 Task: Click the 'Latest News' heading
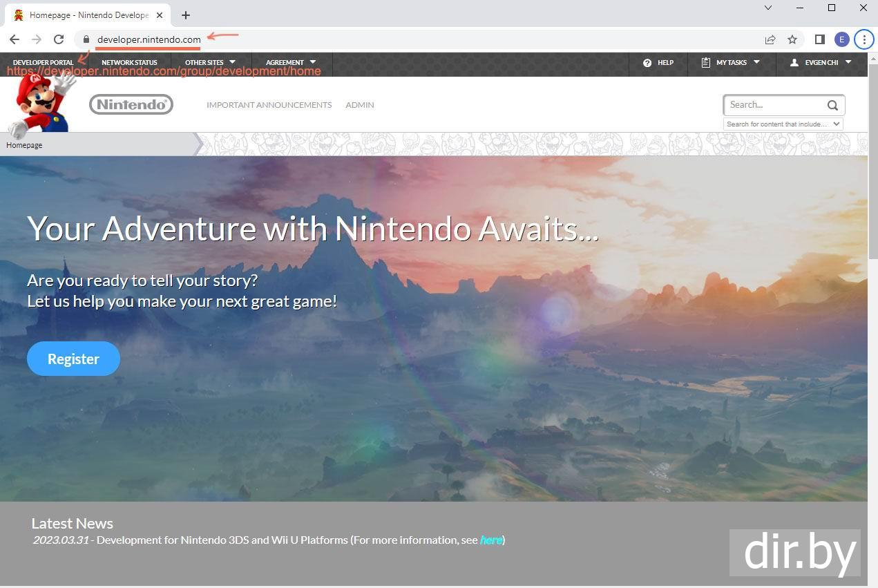pyautogui.click(x=72, y=523)
